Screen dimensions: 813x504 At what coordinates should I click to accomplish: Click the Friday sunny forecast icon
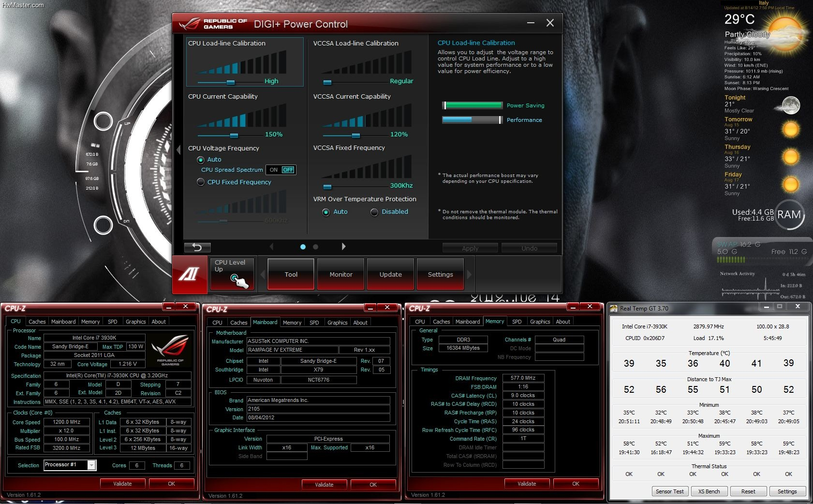click(790, 184)
